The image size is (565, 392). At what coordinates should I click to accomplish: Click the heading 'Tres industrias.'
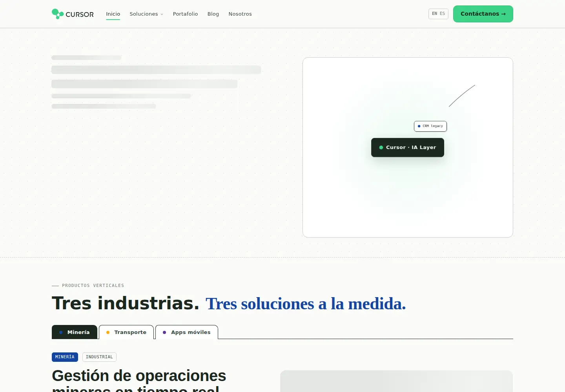(x=126, y=303)
